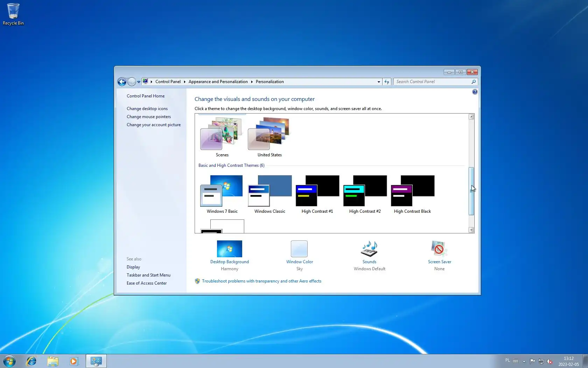
Task: Open Change desktop icons link
Action: click(x=147, y=109)
